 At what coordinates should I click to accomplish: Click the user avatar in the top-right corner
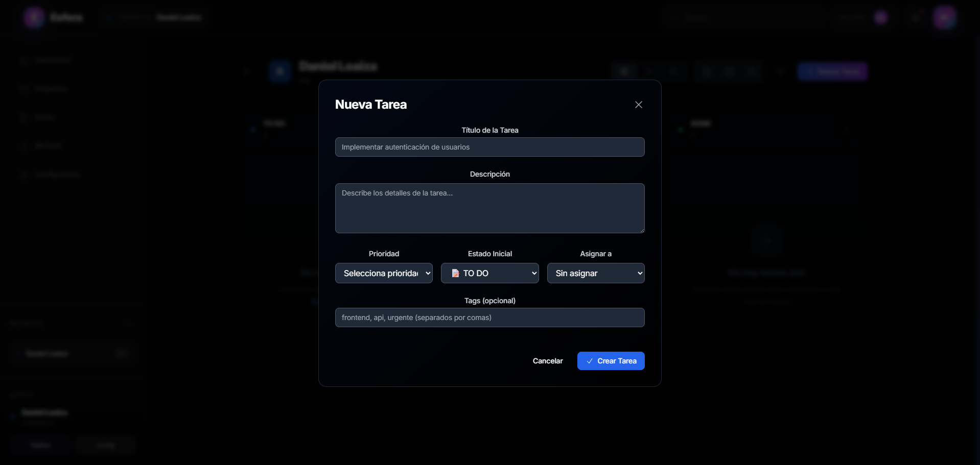(945, 17)
